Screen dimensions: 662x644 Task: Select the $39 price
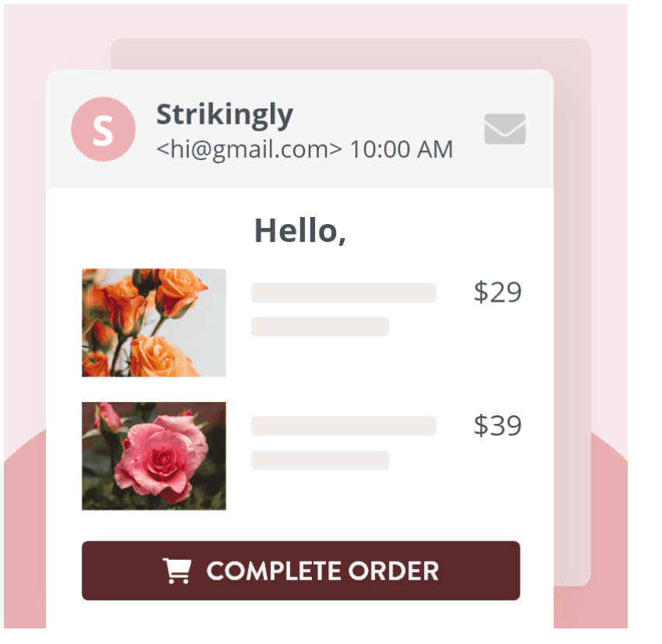[x=497, y=426]
